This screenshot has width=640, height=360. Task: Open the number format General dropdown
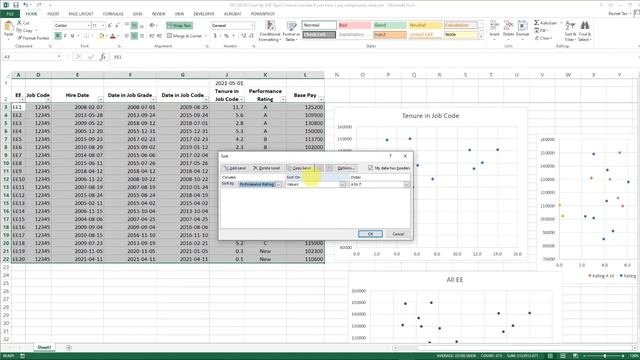coord(252,25)
